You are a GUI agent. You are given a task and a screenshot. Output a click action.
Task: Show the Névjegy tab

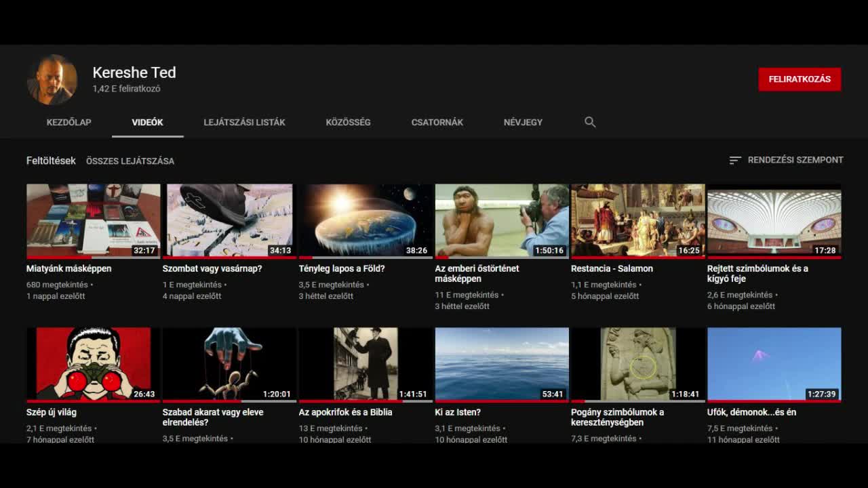pos(523,122)
